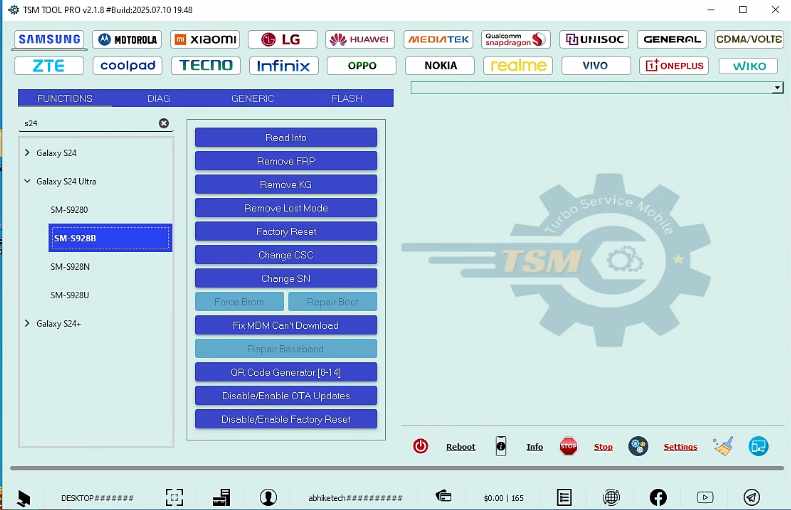The image size is (791, 510).
Task: Select the MediaTek chipset button
Action: pos(438,39)
